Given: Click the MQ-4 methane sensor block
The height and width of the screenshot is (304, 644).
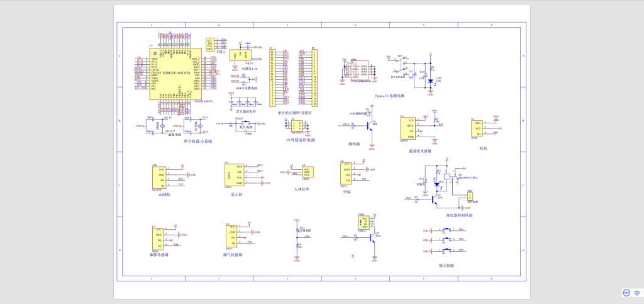Looking at the screenshot, I should click(x=346, y=173).
